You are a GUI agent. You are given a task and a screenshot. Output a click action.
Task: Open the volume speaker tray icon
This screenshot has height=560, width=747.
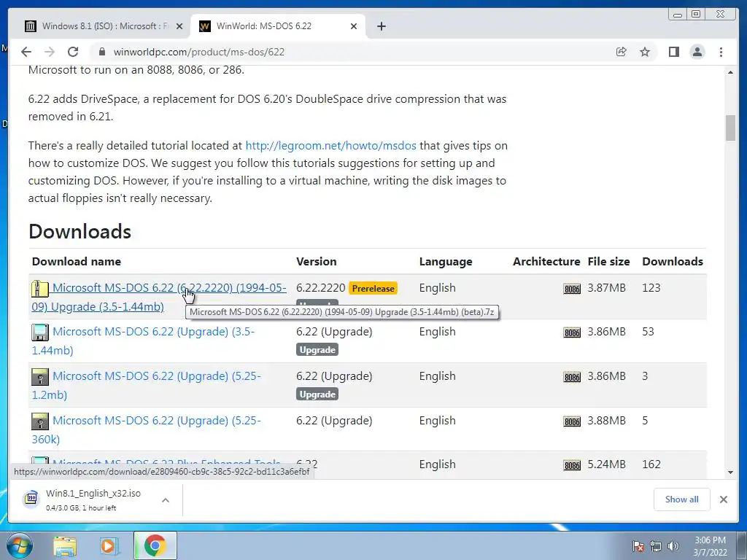pos(673,546)
